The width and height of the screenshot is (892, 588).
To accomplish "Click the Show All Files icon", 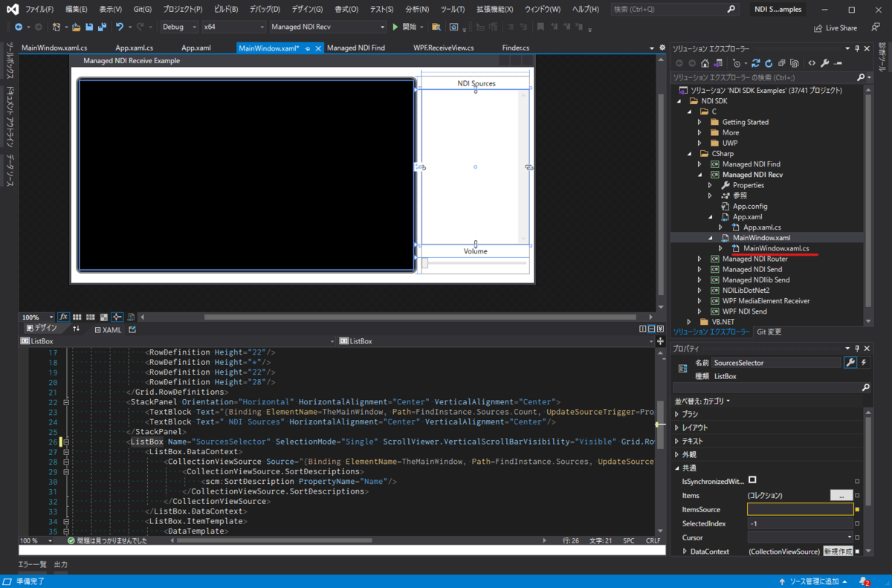I will click(x=795, y=63).
